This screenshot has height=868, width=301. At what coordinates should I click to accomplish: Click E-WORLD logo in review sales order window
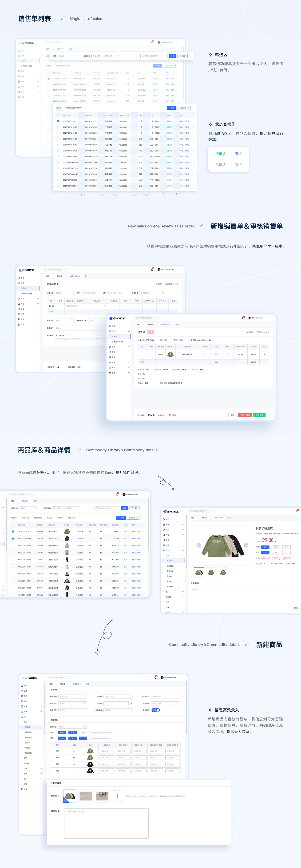pyautogui.click(x=117, y=319)
